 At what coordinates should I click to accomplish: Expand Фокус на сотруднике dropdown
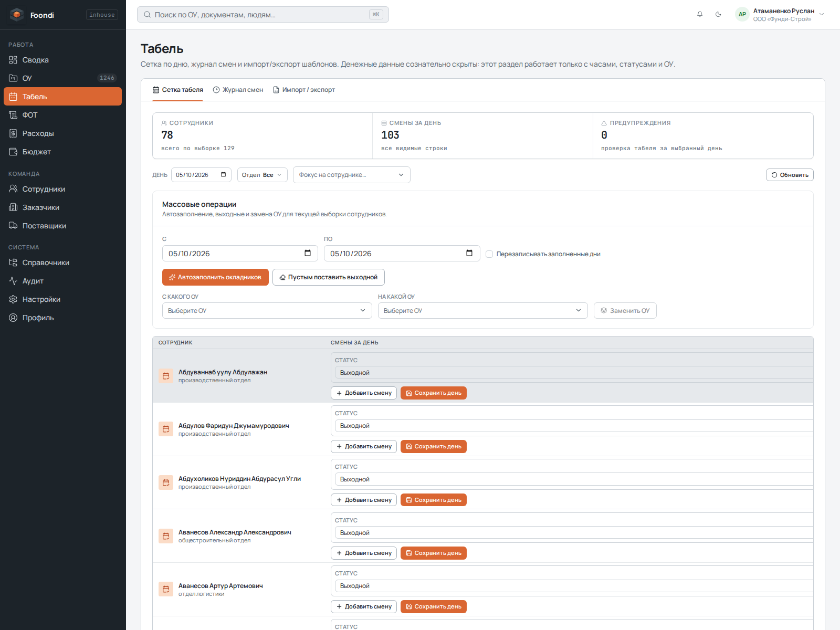pyautogui.click(x=352, y=175)
